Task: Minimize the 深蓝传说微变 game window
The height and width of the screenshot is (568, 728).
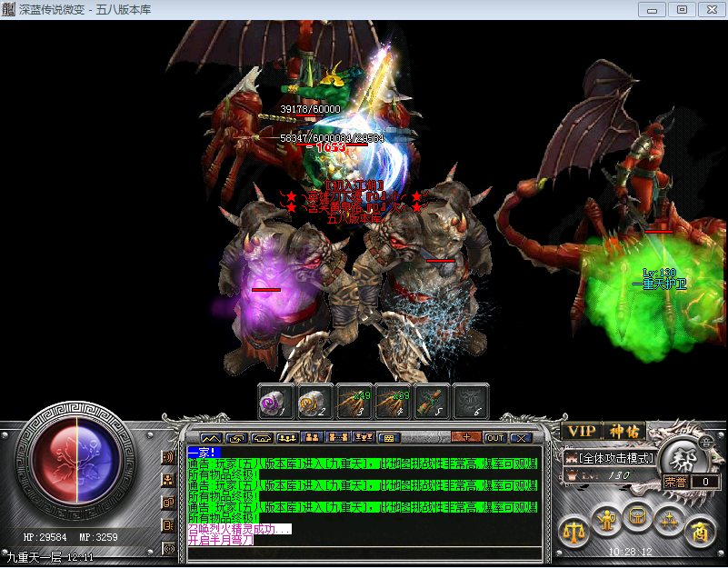Action: pos(653,10)
